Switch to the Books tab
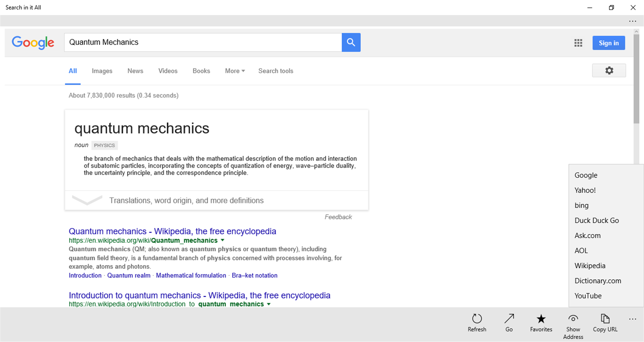This screenshot has width=644, height=342. [201, 71]
